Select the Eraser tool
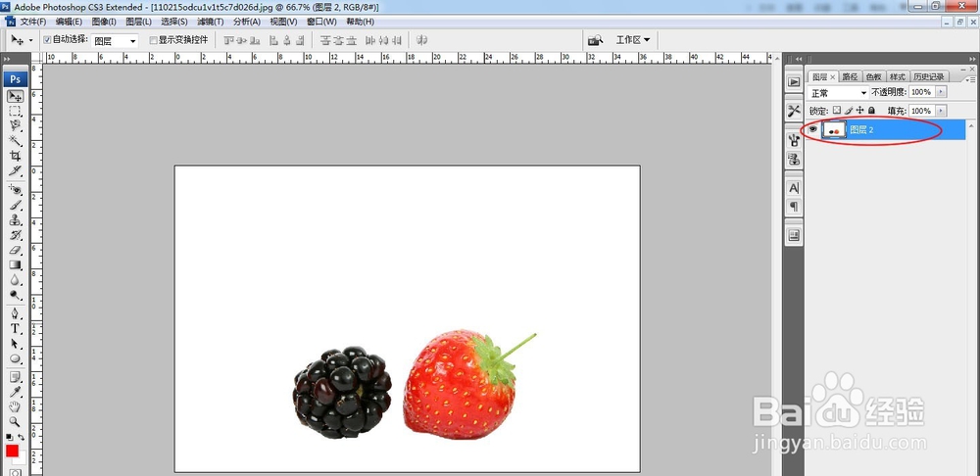Image resolution: width=980 pixels, height=476 pixels. (15, 250)
